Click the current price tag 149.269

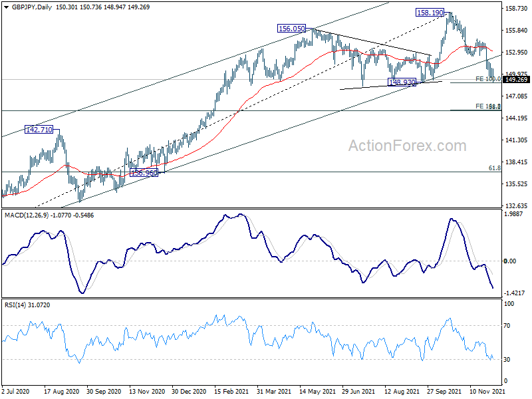pyautogui.click(x=517, y=79)
